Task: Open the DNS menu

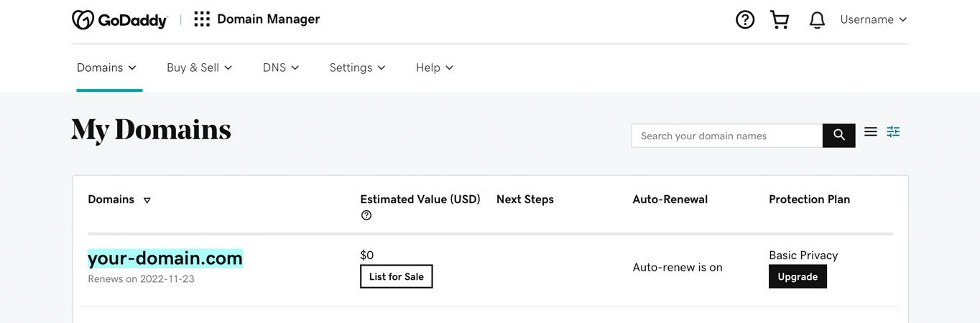Action: click(281, 67)
